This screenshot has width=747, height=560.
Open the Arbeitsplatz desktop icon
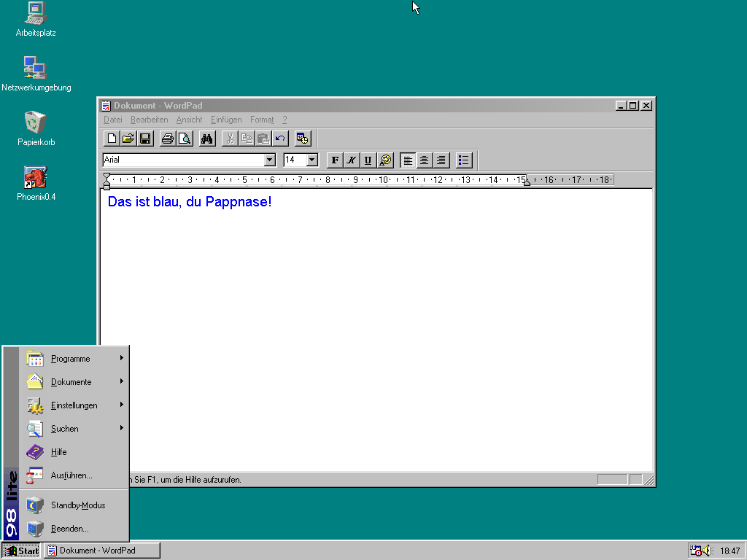(x=36, y=20)
